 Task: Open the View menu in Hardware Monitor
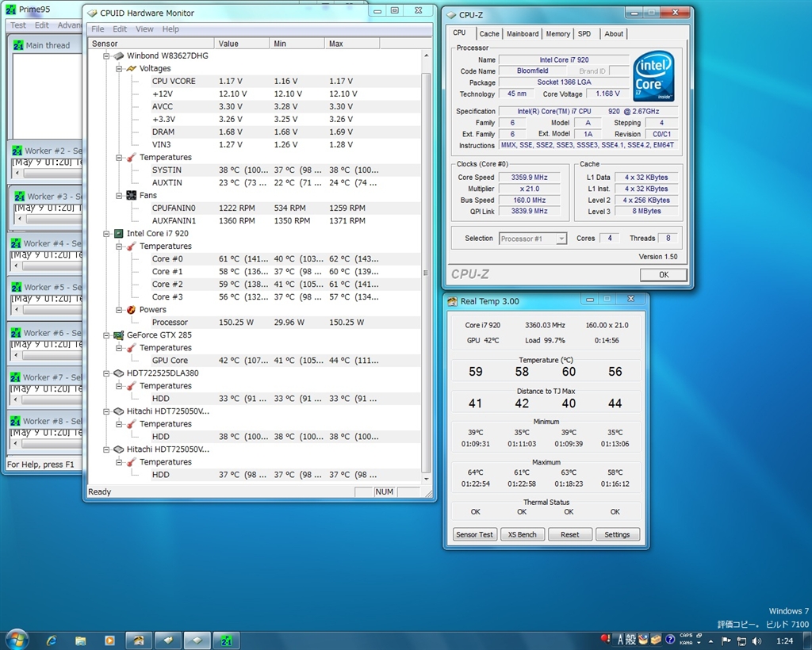(x=144, y=29)
